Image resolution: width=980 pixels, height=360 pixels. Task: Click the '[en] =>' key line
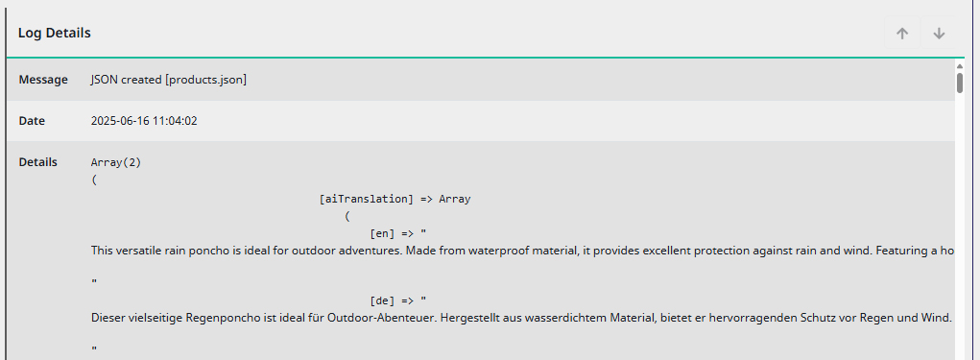pos(398,233)
